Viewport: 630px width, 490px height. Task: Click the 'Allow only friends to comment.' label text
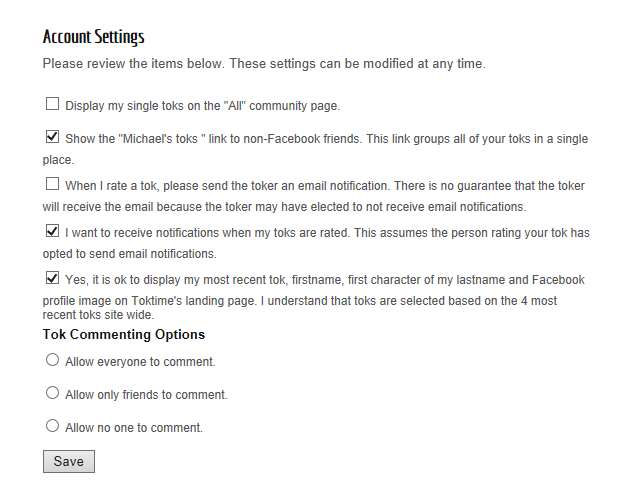(146, 394)
